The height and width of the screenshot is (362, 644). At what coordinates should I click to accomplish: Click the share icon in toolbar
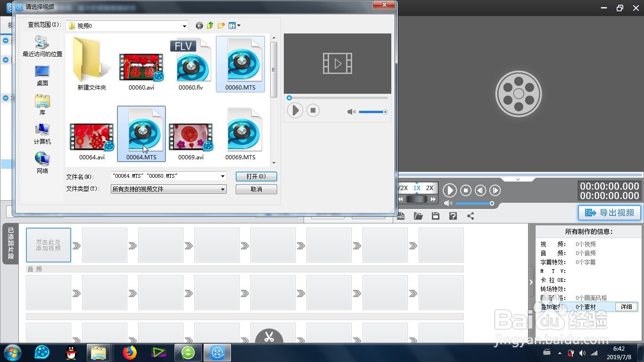tap(471, 216)
